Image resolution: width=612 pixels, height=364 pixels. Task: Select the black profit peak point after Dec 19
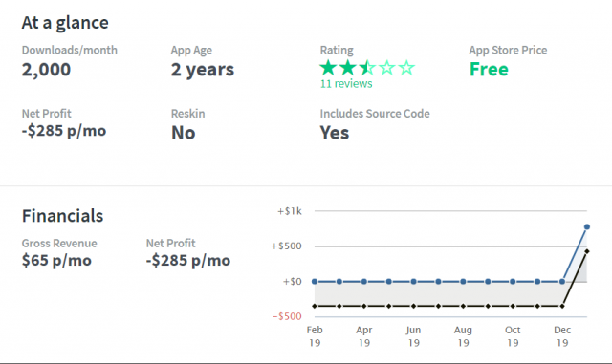[x=586, y=251]
